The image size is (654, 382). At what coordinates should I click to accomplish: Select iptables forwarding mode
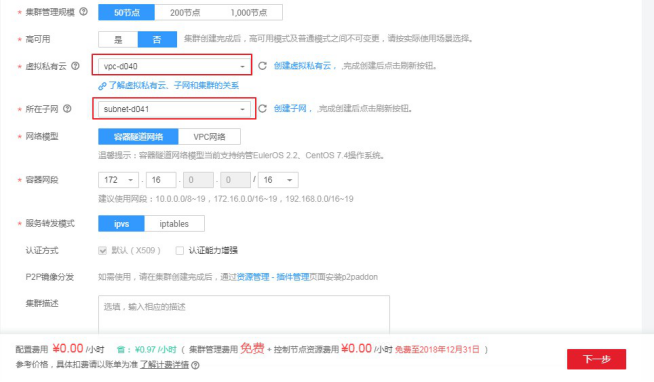coord(174,224)
